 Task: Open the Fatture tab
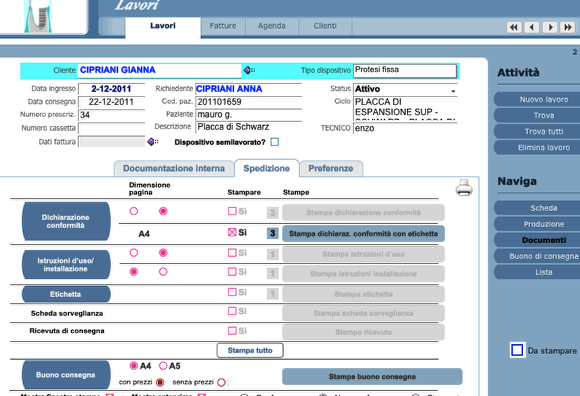click(x=223, y=26)
